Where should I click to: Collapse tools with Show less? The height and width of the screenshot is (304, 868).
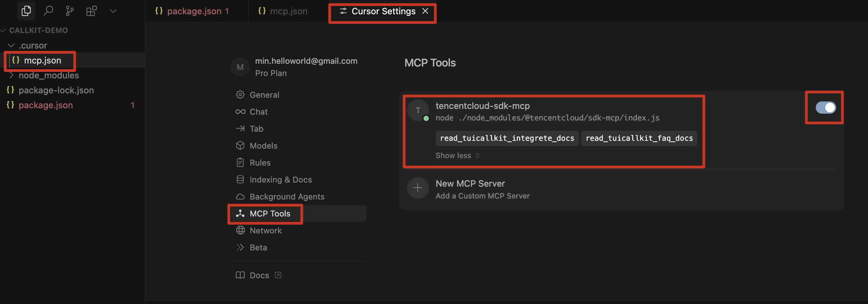click(457, 155)
